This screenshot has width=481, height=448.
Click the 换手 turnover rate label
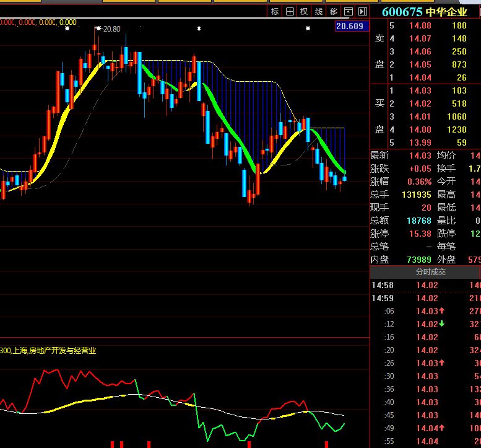(446, 169)
